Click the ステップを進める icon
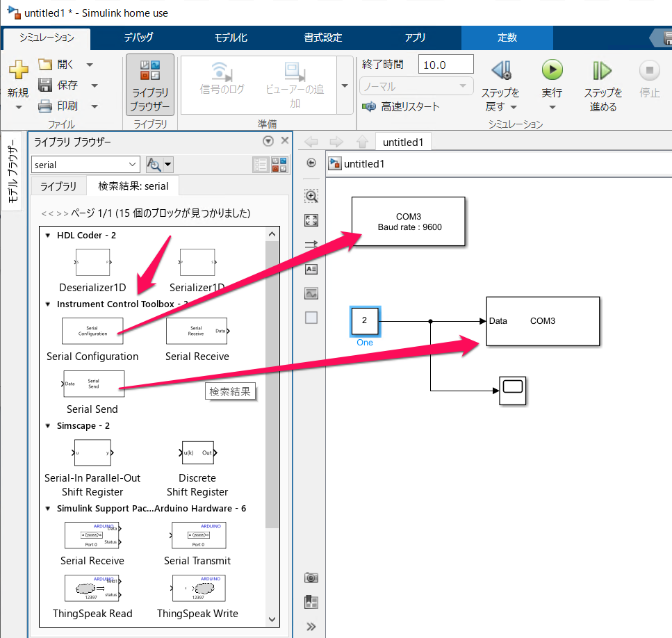 (x=602, y=70)
